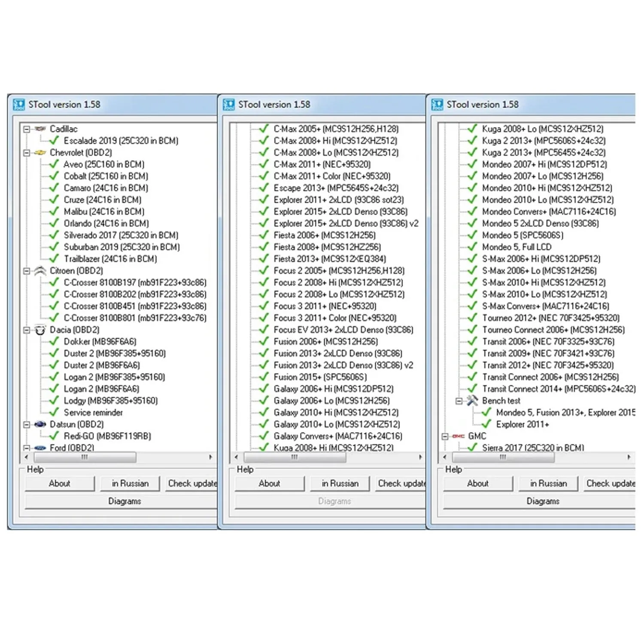This screenshot has height=644, width=644.
Task: Collapse the Dacia (OBD2) tree node
Action: (27, 330)
